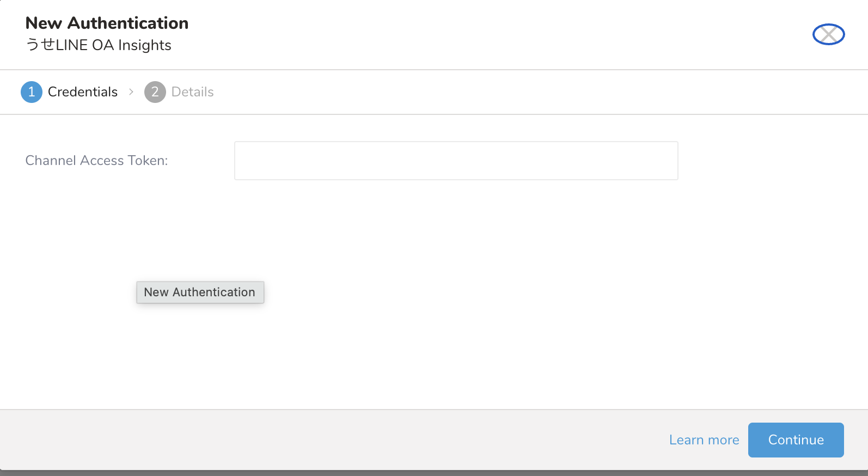
Task: Click the gray step 2 circle
Action: coord(155,92)
